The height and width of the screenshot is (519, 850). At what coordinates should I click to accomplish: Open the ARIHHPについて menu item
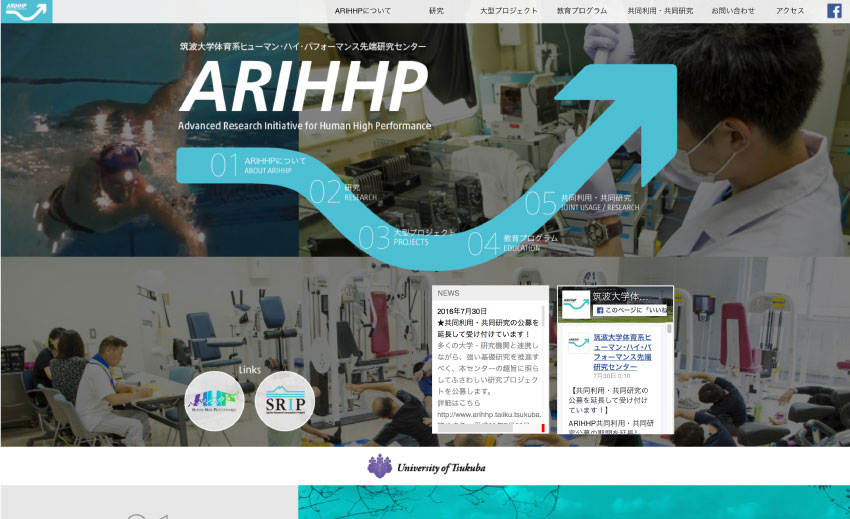tap(363, 11)
